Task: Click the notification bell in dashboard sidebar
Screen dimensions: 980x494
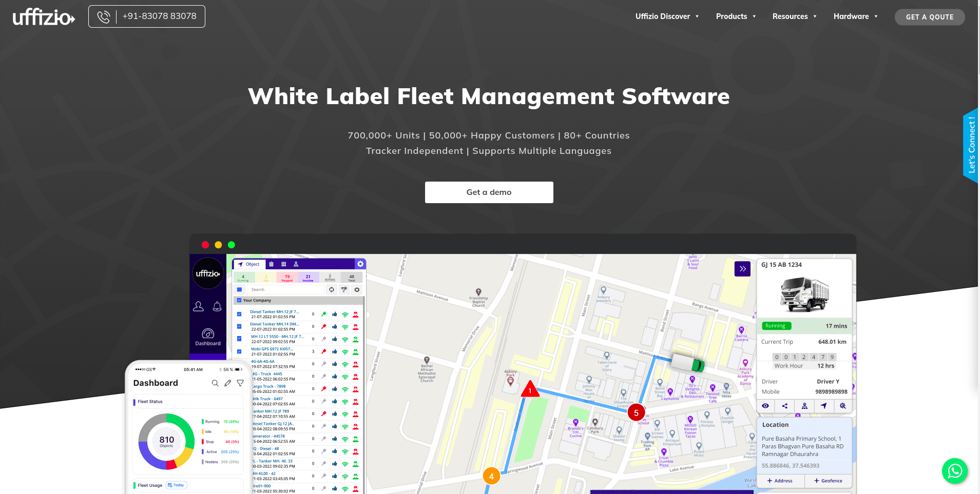Action: coord(217,307)
